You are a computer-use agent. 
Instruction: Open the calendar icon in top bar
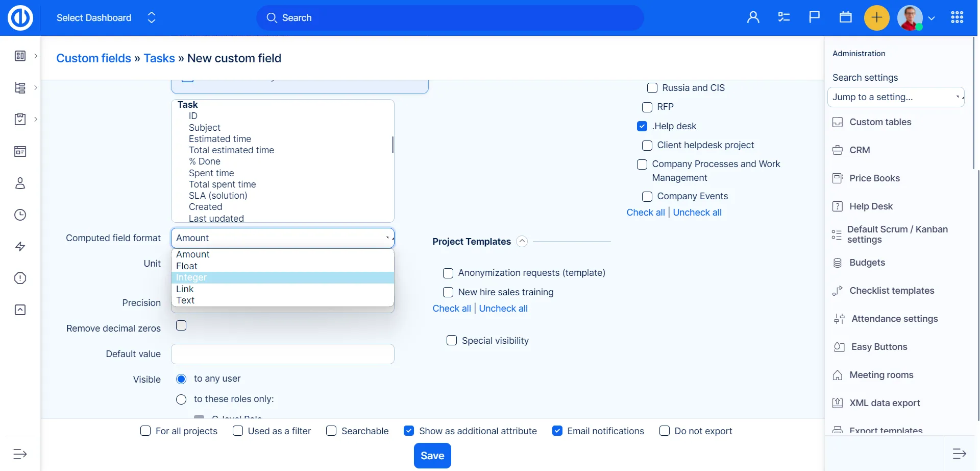click(845, 18)
